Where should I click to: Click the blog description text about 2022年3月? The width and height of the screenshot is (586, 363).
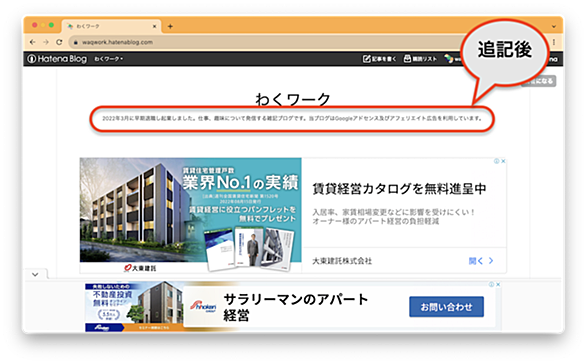(x=292, y=119)
